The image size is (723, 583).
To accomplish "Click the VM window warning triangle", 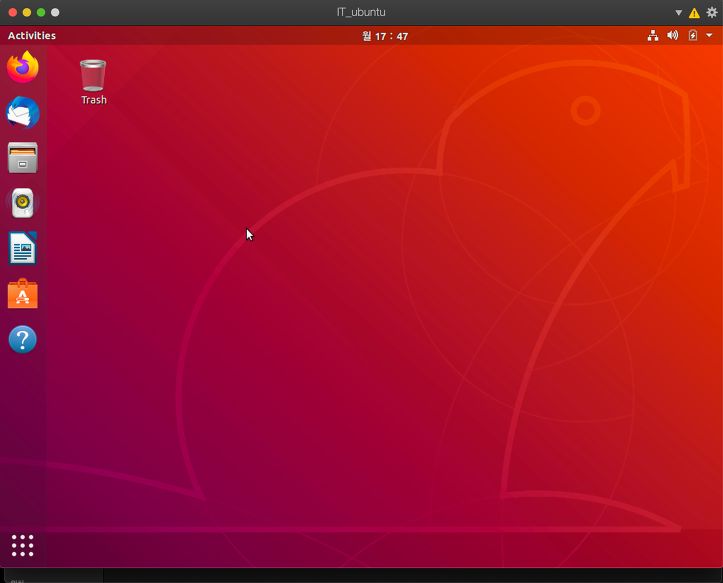I will point(694,13).
